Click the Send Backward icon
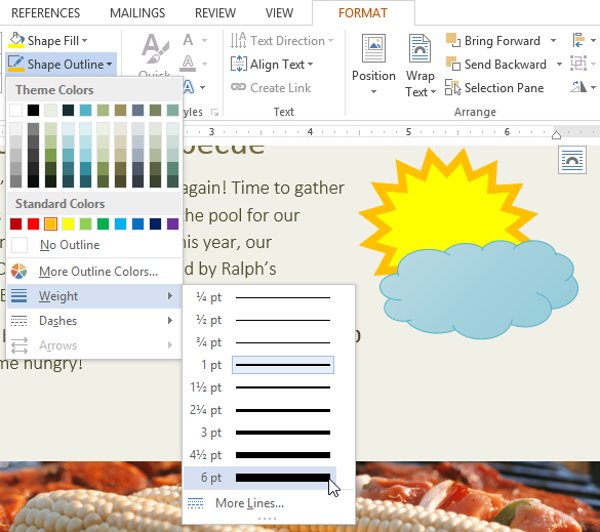This screenshot has height=532, width=600. pyautogui.click(x=453, y=64)
